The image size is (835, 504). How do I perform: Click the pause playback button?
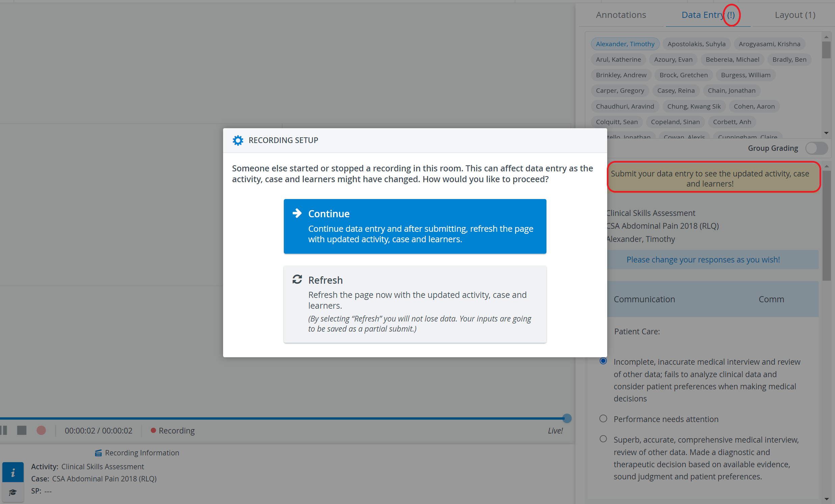3,430
